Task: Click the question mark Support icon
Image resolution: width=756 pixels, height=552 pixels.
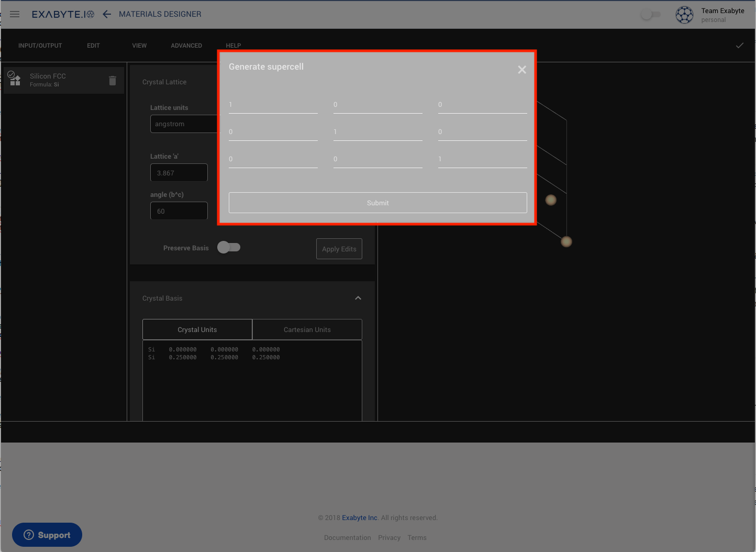Action: (x=29, y=535)
